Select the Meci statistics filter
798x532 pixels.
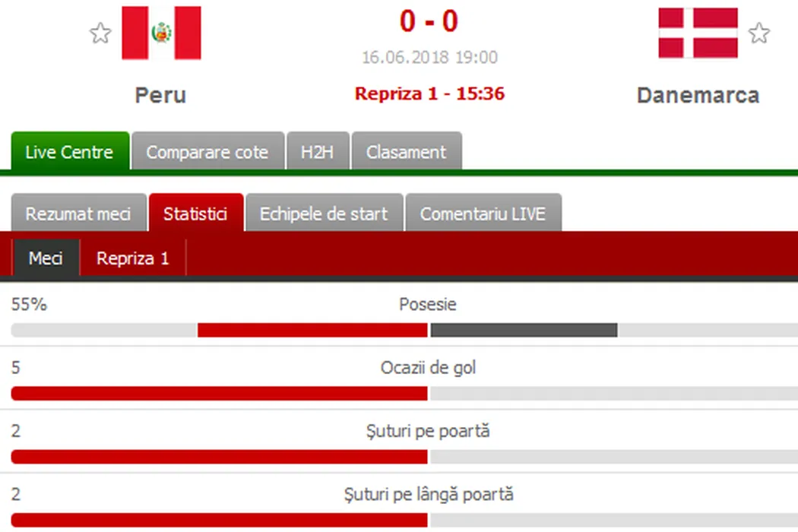46,258
